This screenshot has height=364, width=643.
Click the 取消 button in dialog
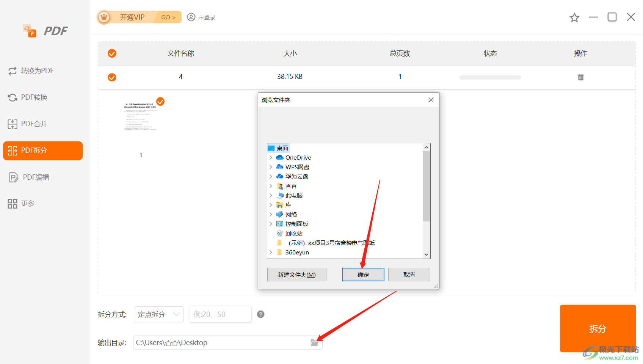[409, 275]
